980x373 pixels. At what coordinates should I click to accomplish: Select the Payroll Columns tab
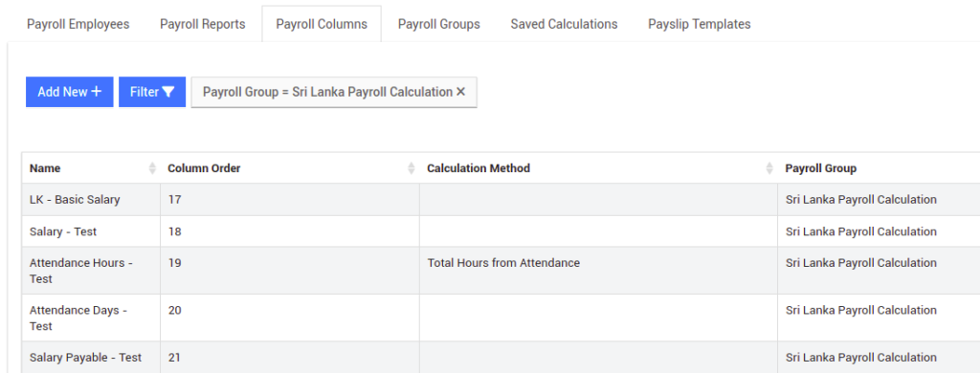[322, 24]
